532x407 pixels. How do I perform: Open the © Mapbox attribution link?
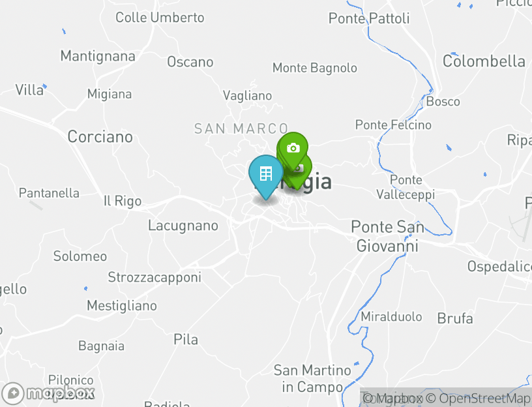click(392, 398)
